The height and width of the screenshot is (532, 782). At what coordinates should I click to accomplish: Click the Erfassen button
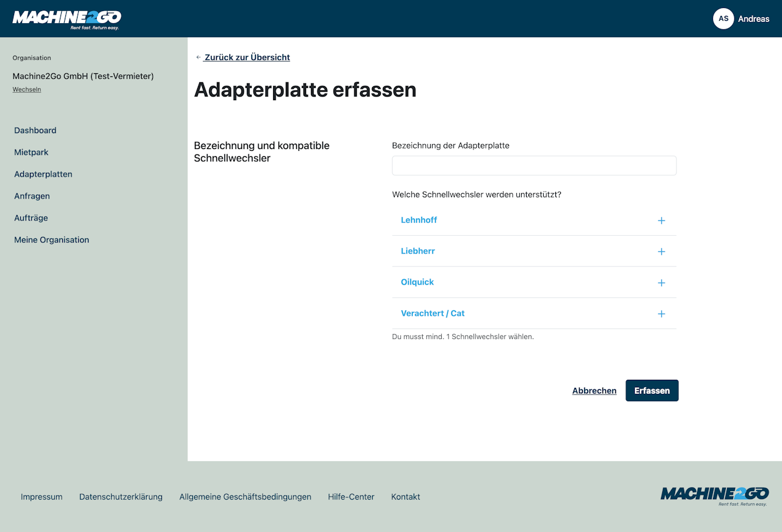pos(652,390)
